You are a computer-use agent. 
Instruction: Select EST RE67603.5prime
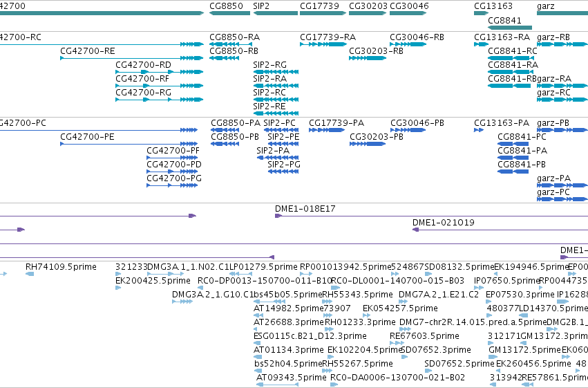[397, 343]
